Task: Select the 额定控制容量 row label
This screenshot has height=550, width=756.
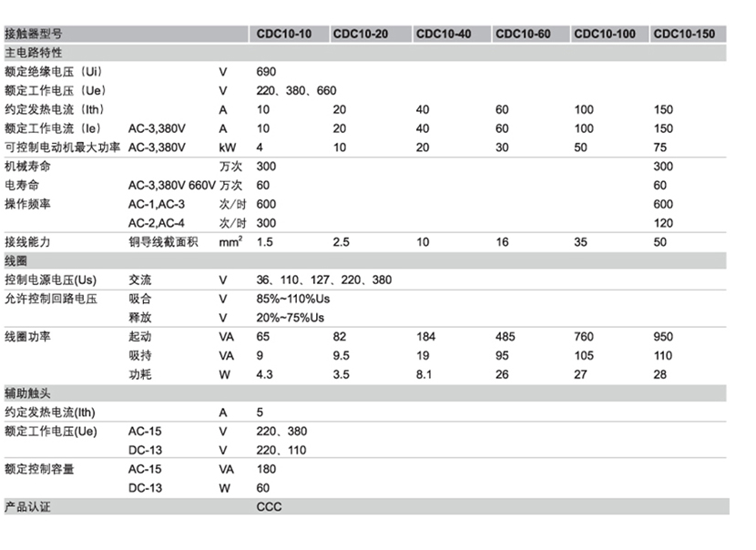Action: [x=39, y=469]
